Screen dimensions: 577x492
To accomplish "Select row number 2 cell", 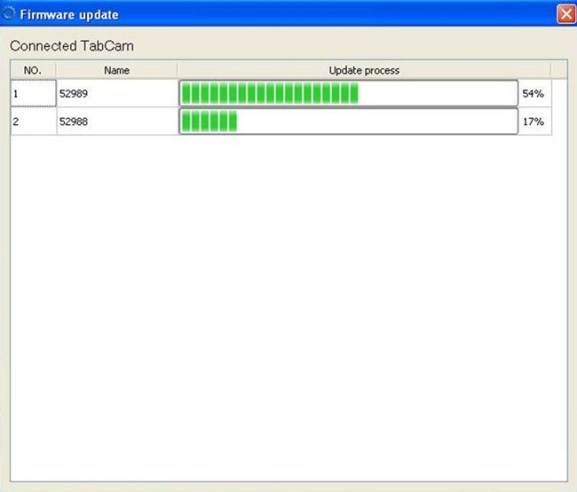I will coord(33,121).
